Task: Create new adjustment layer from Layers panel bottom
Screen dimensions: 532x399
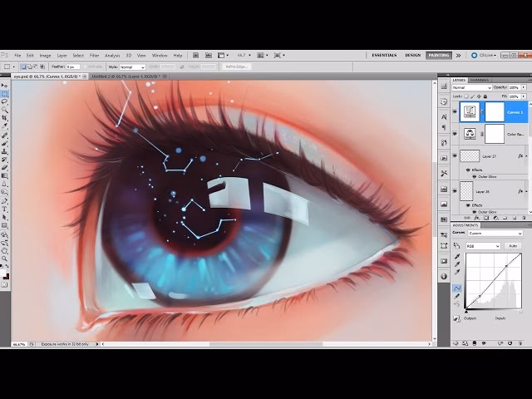Action: (495, 218)
